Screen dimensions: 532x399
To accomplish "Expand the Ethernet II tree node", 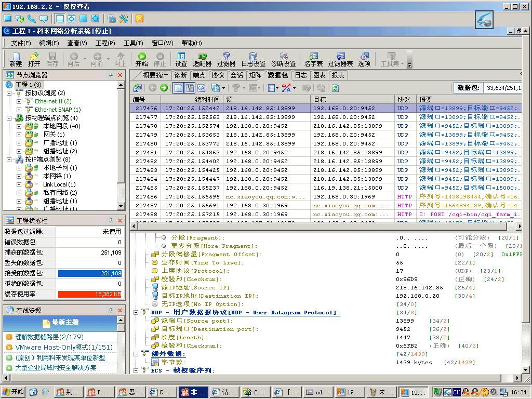I will 19,101.
